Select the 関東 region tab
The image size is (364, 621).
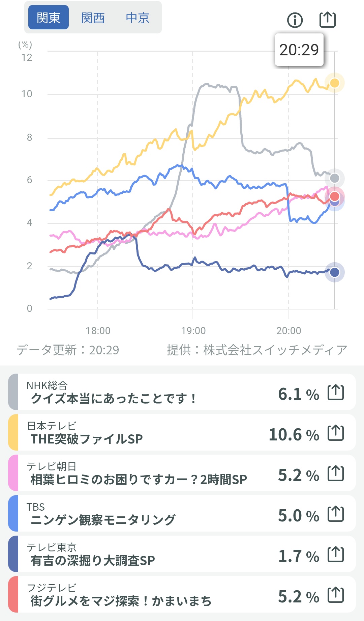[x=49, y=18]
